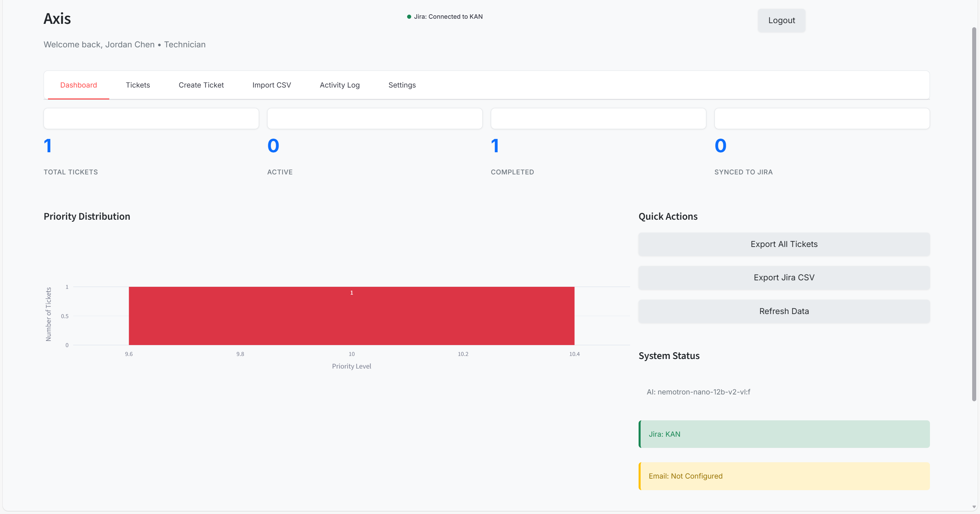This screenshot has height=514, width=980.
Task: Click Export All Tickets button
Action: pyautogui.click(x=784, y=244)
